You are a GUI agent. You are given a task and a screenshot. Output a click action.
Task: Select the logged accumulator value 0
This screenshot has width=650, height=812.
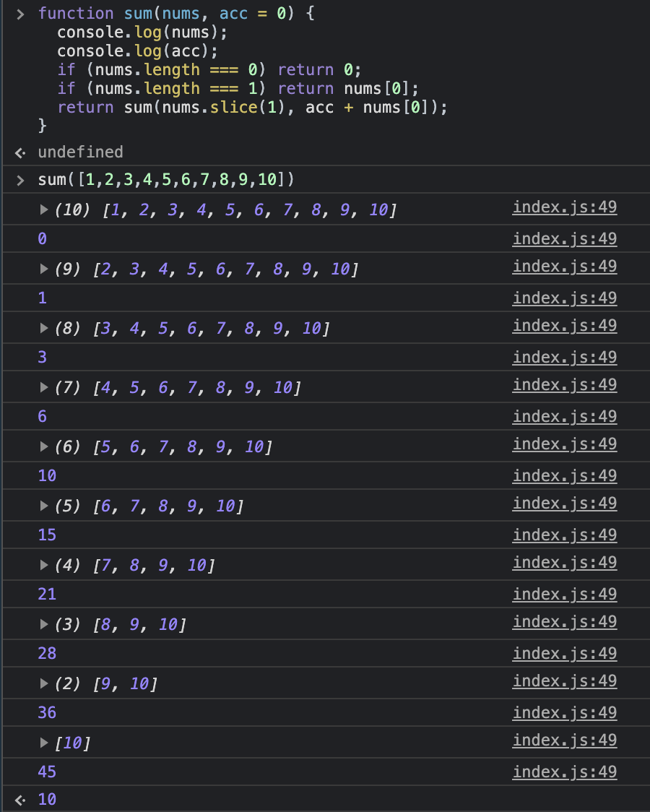43,238
